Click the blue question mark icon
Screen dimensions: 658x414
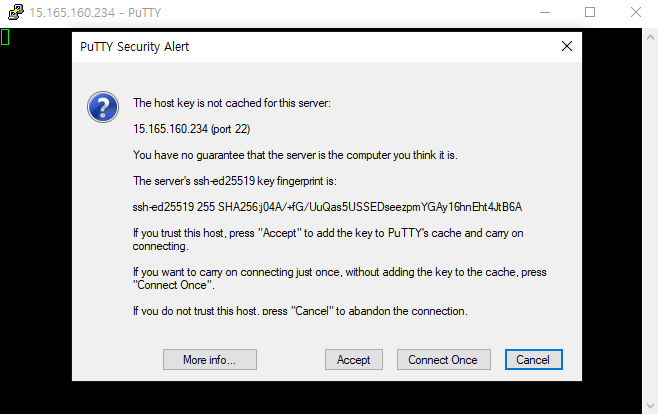coord(103,107)
